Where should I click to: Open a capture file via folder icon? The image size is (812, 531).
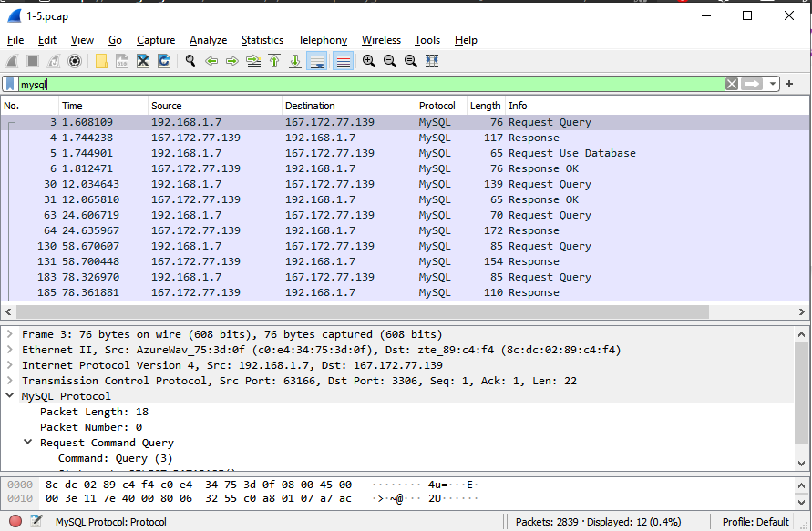tap(101, 61)
